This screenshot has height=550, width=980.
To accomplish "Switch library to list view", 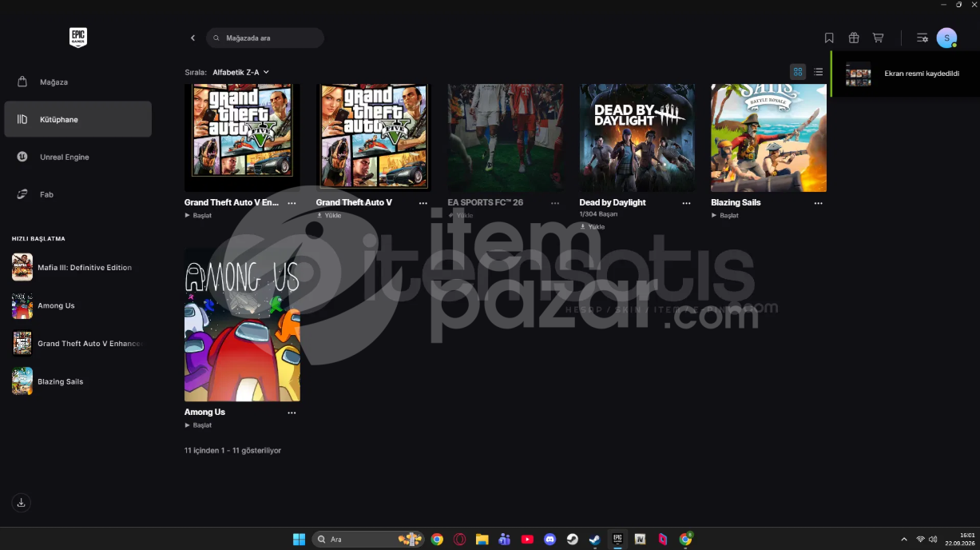I will pyautogui.click(x=819, y=72).
